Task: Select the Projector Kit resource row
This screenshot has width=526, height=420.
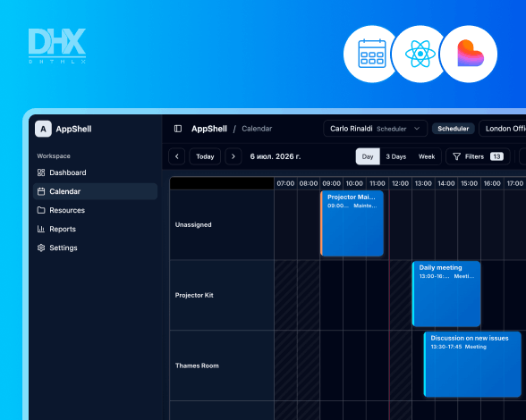Action: [x=222, y=295]
